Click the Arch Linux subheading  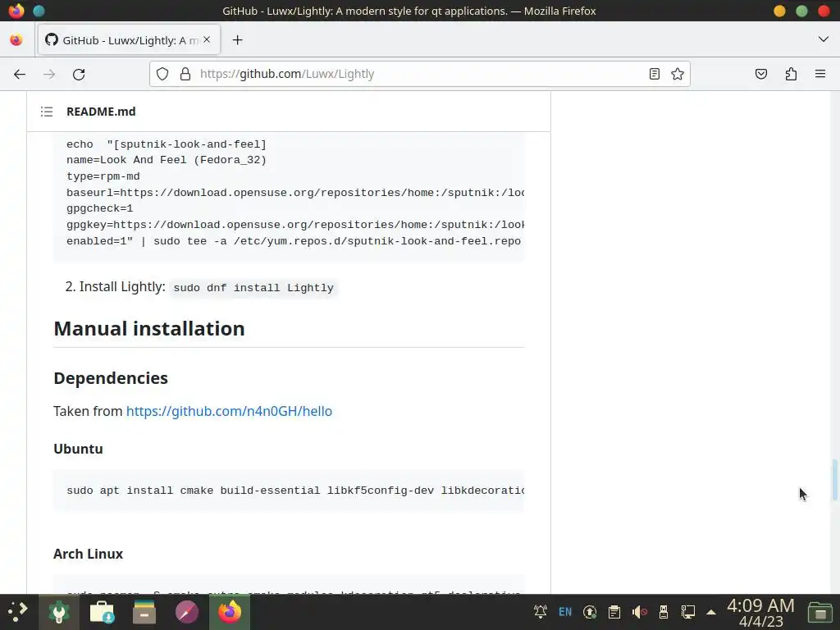[89, 554]
